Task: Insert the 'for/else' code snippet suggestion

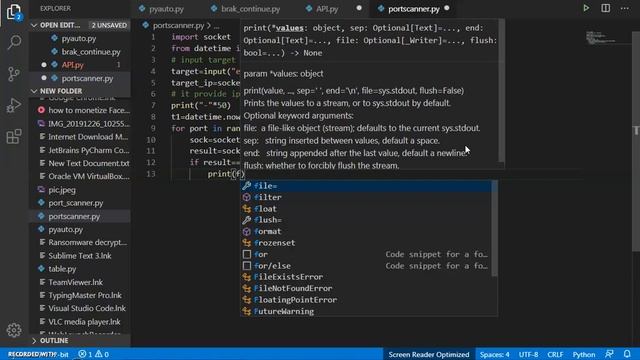Action: pyautogui.click(x=366, y=266)
